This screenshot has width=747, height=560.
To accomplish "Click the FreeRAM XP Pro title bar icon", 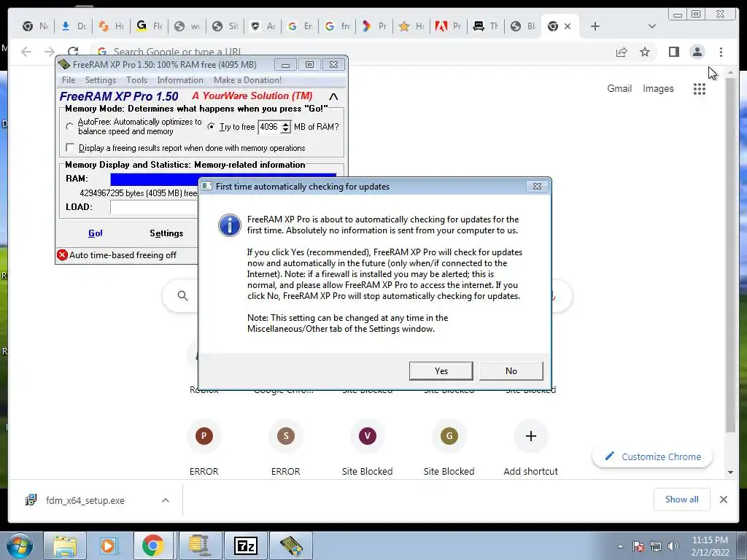I will pos(64,64).
